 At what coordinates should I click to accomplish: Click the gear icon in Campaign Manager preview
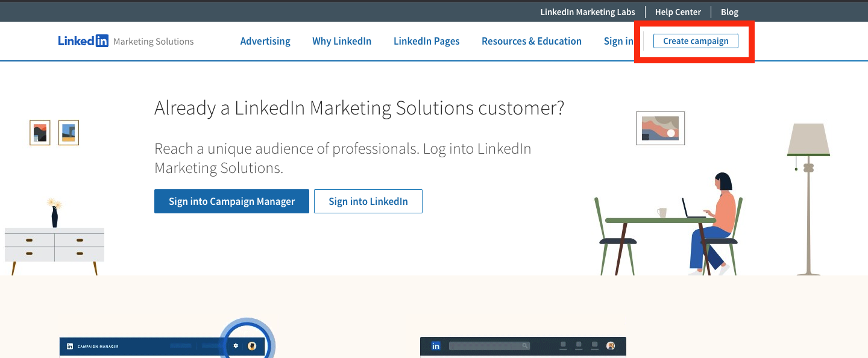236,346
